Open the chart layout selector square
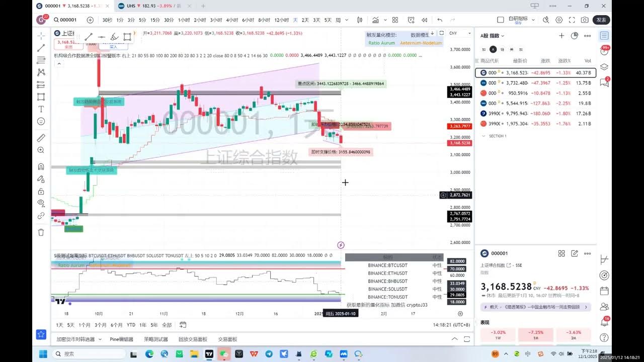 coord(500,20)
